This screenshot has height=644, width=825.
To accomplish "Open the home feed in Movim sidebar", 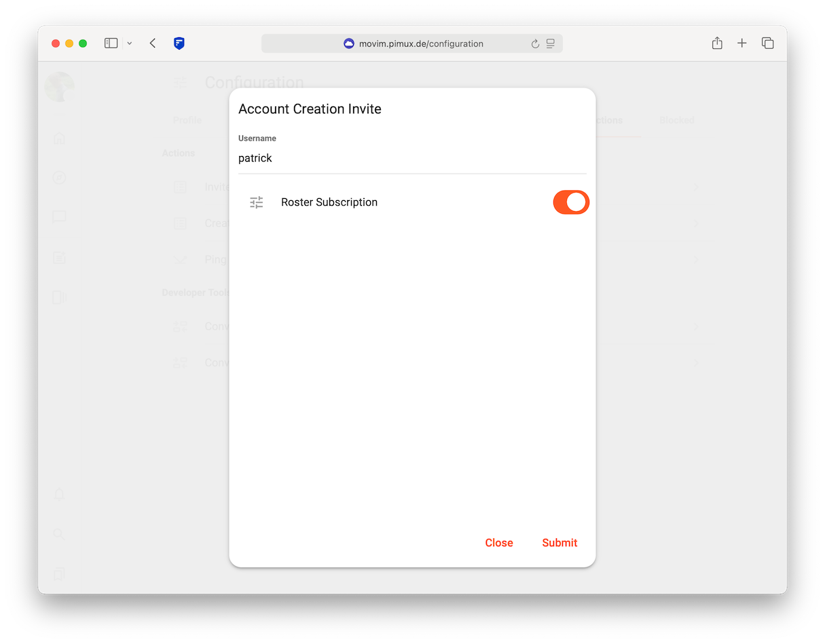I will [59, 138].
